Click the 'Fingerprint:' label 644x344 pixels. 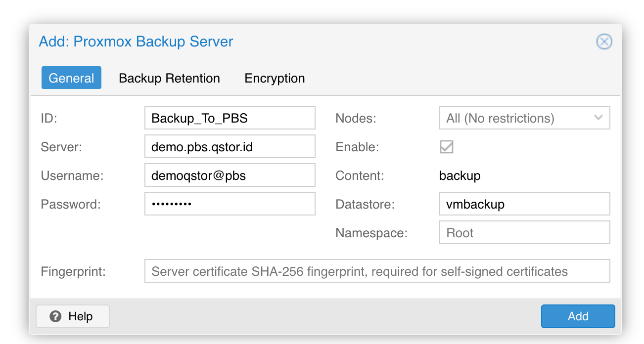[x=73, y=271]
